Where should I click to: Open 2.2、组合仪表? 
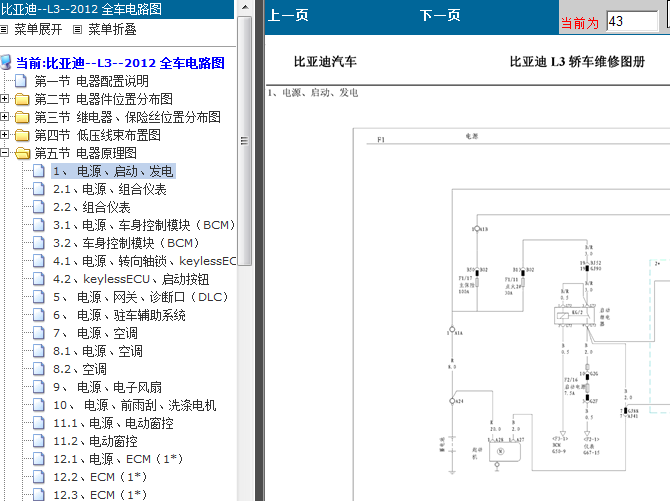click(91, 207)
